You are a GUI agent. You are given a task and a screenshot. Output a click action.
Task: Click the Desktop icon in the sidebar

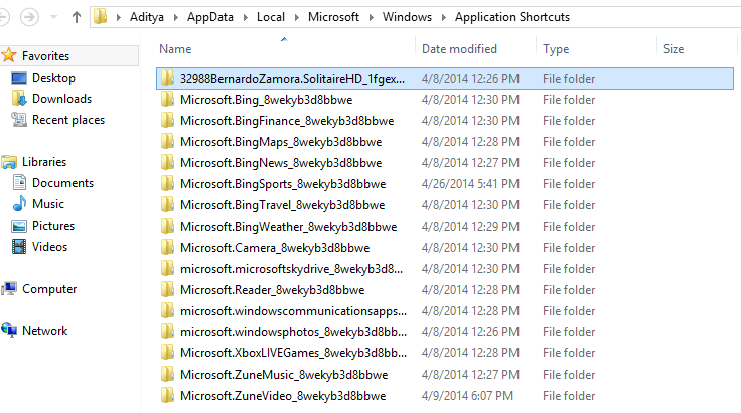tap(18, 78)
